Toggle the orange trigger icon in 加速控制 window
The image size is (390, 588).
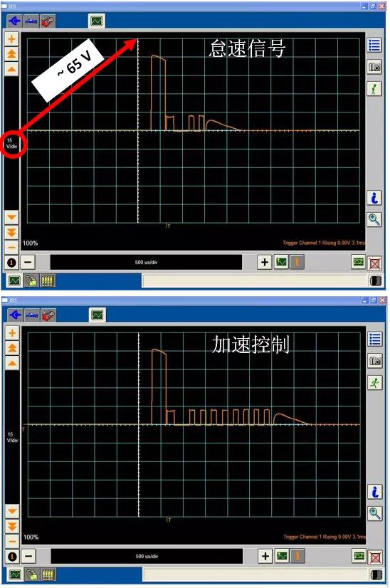click(298, 556)
